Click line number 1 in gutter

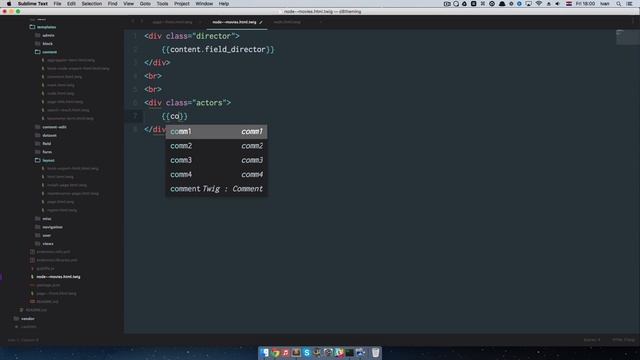point(135,36)
